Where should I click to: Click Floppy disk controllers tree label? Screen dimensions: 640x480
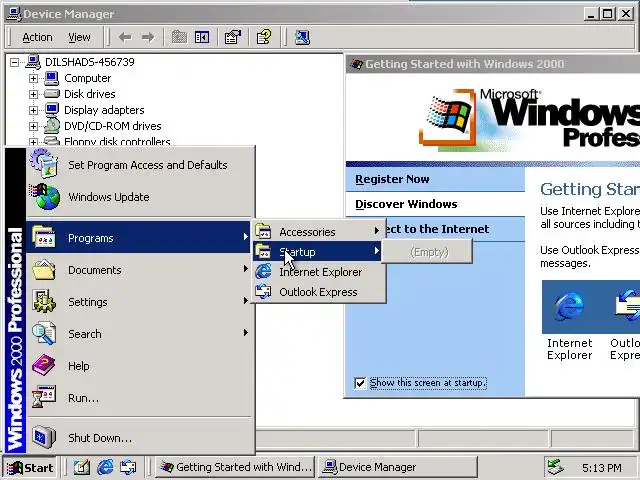pos(117,142)
